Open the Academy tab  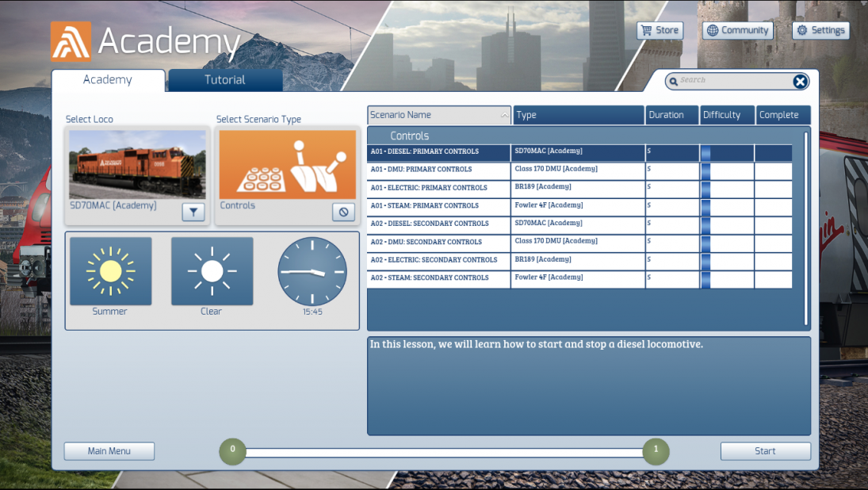tap(108, 80)
